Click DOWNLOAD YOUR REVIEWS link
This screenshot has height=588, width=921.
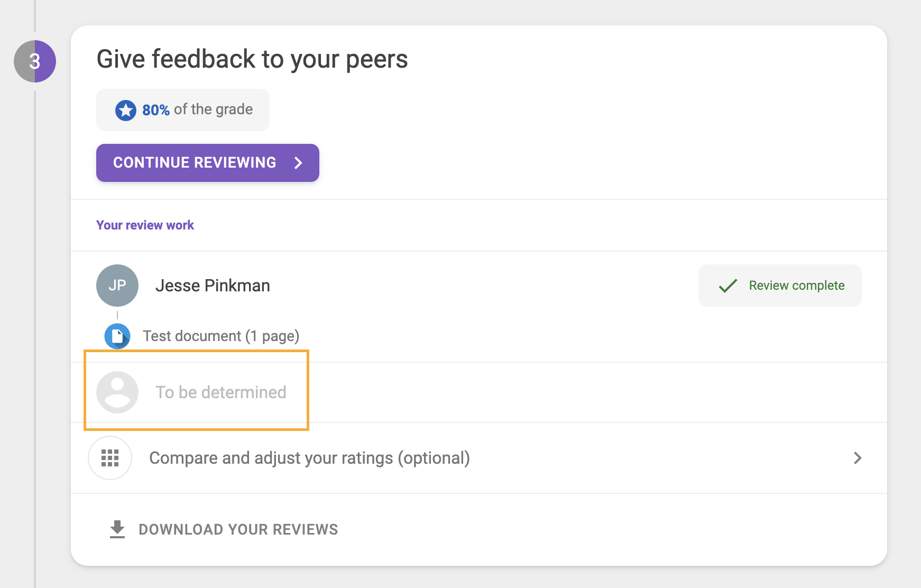(238, 529)
